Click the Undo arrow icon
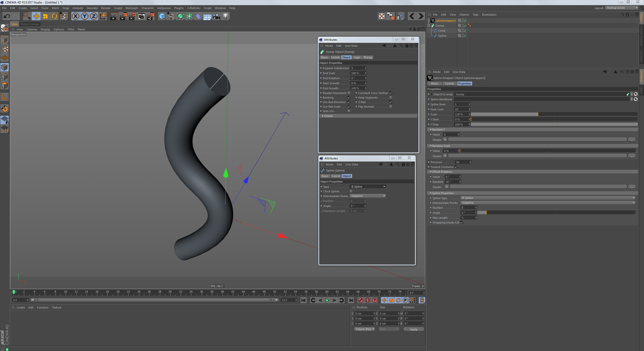The image size is (644, 351). pos(7,16)
